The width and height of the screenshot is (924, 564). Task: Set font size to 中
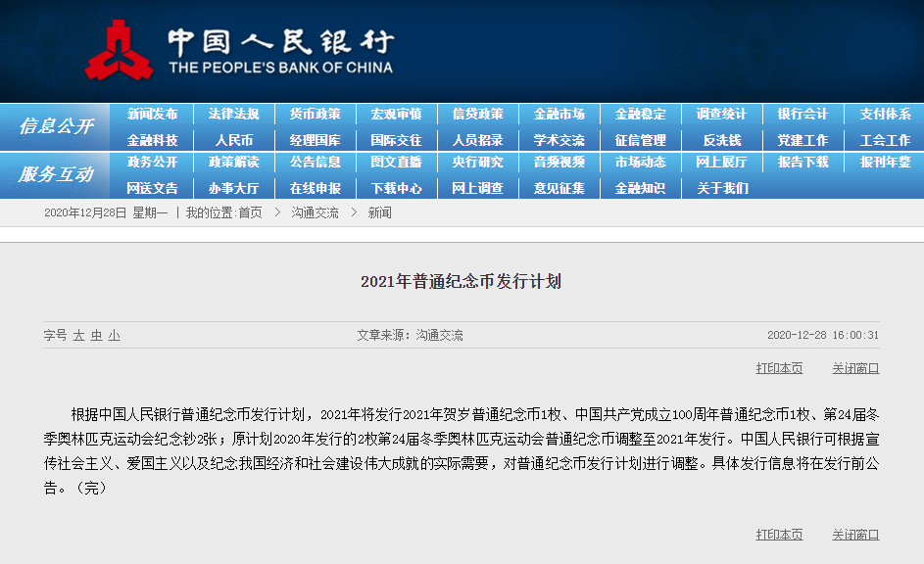[x=96, y=336]
